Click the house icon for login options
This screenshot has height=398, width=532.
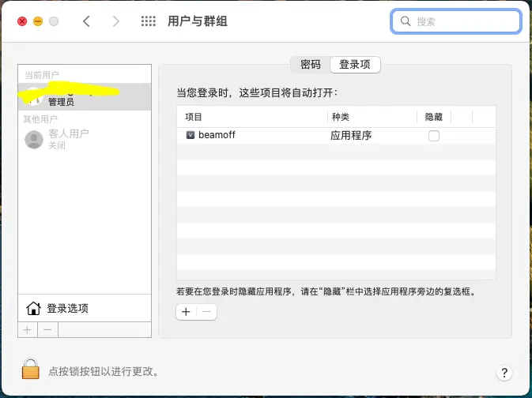point(33,308)
